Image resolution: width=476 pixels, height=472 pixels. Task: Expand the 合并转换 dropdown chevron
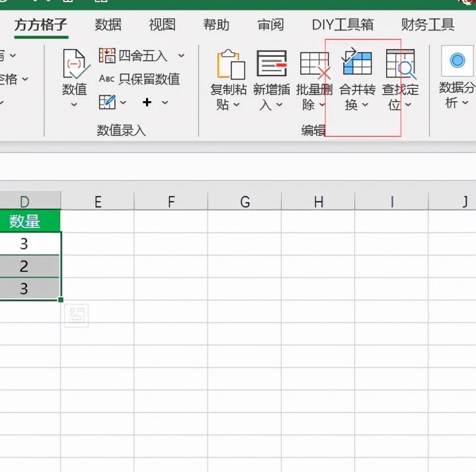pyautogui.click(x=365, y=105)
